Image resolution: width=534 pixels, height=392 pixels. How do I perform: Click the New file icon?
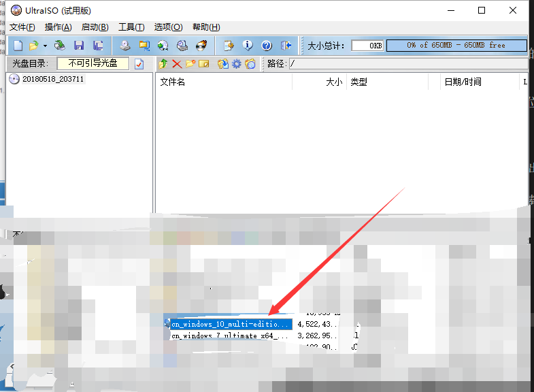point(18,46)
